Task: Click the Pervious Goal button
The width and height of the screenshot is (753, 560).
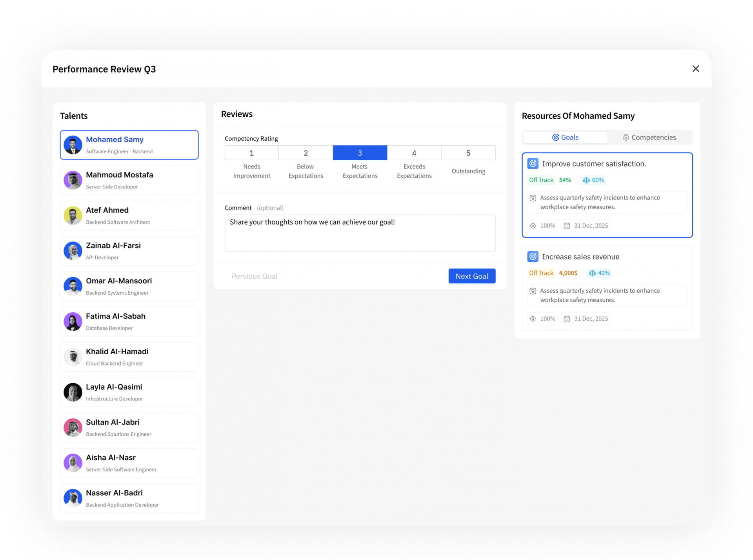Action: 255,276
